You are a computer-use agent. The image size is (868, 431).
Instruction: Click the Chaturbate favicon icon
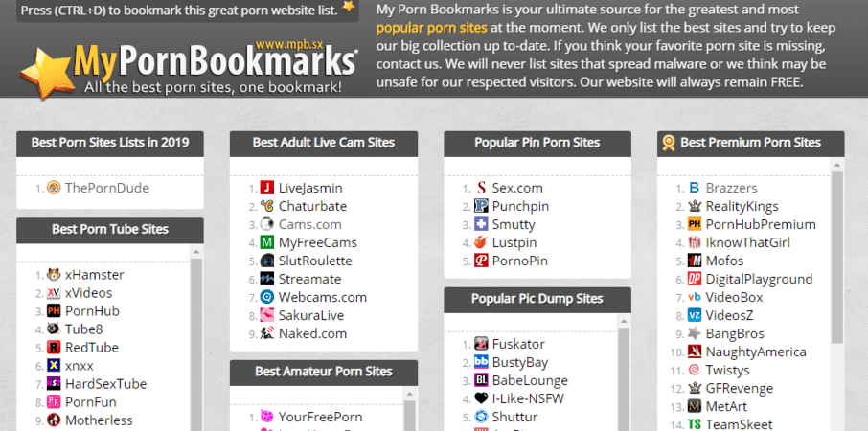[x=267, y=206]
